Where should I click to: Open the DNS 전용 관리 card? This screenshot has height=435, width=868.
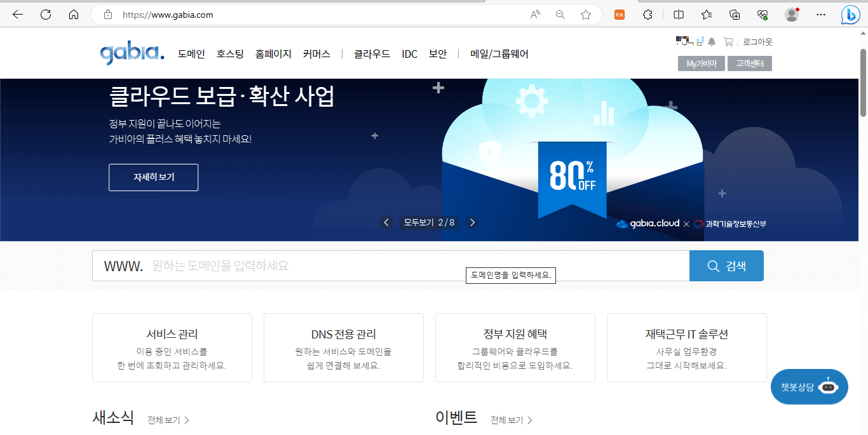344,347
